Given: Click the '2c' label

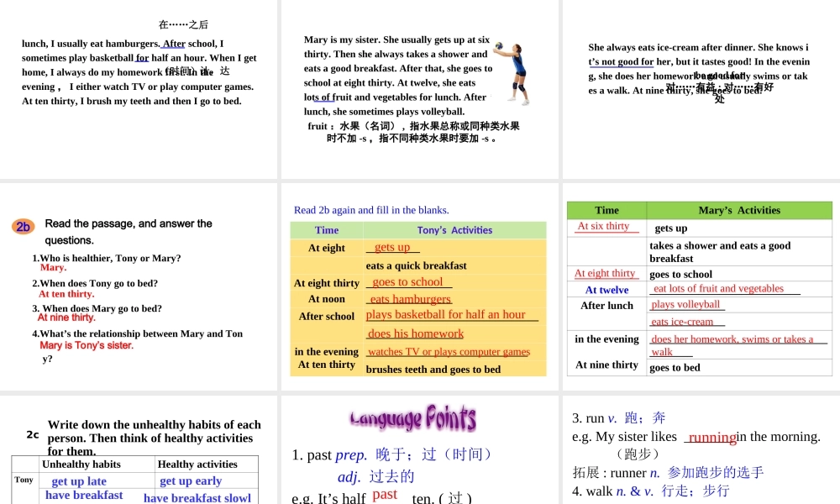Looking at the screenshot, I should (33, 434).
